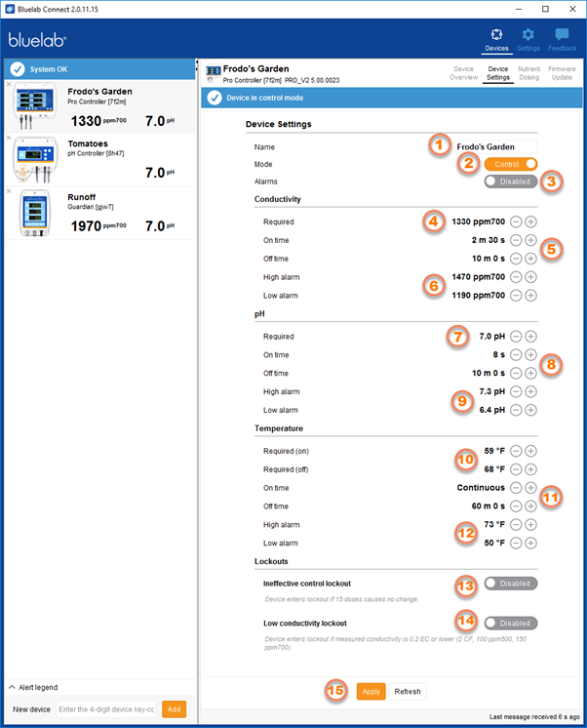Select Pro Controller icon beside Frodo's Garden title
This screenshot has height=728, width=587.
click(213, 73)
